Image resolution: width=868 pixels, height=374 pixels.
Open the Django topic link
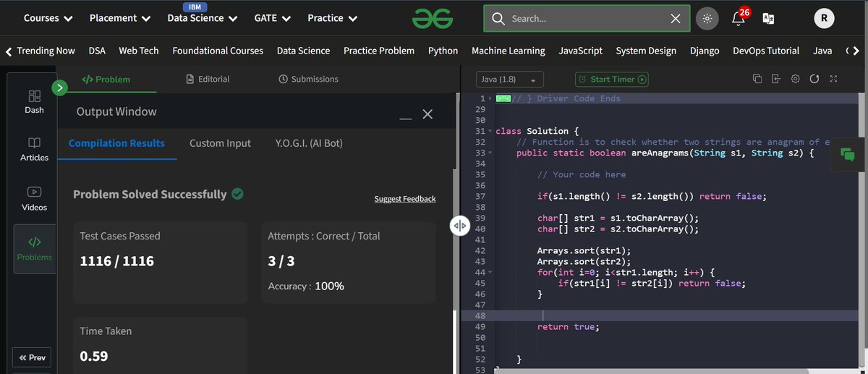705,51
